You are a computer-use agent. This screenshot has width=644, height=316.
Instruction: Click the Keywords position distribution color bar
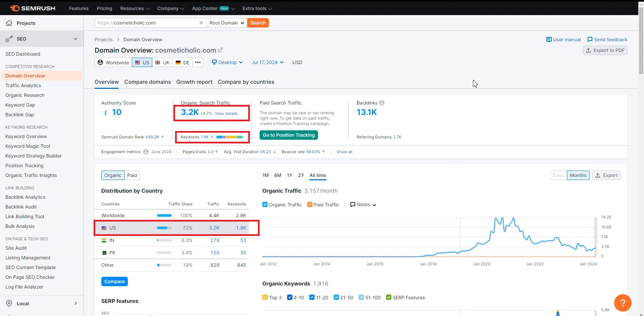coord(230,137)
